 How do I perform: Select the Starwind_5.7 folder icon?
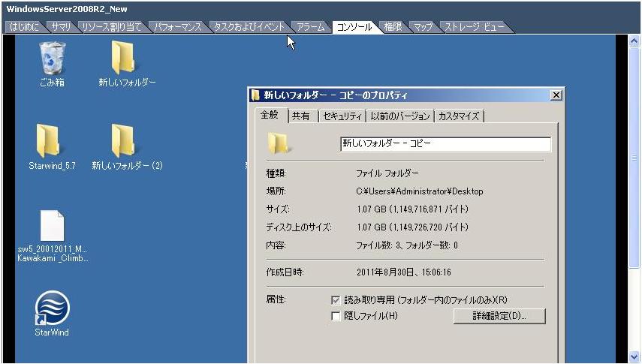48,141
